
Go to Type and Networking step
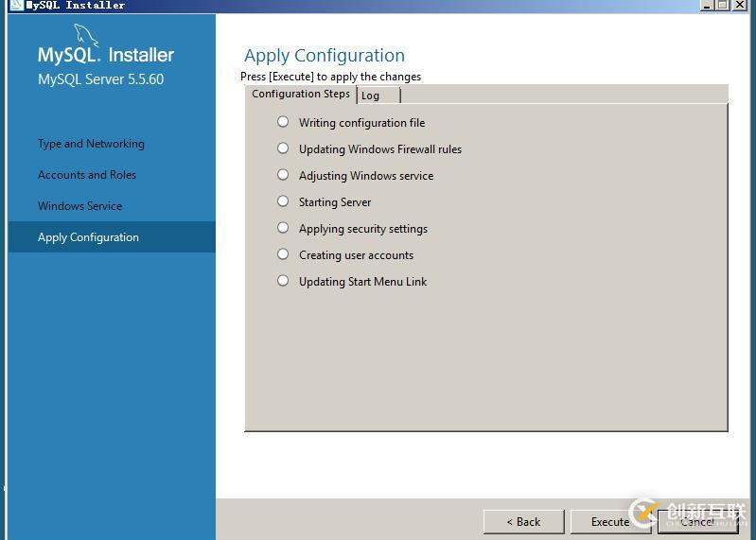tap(91, 144)
